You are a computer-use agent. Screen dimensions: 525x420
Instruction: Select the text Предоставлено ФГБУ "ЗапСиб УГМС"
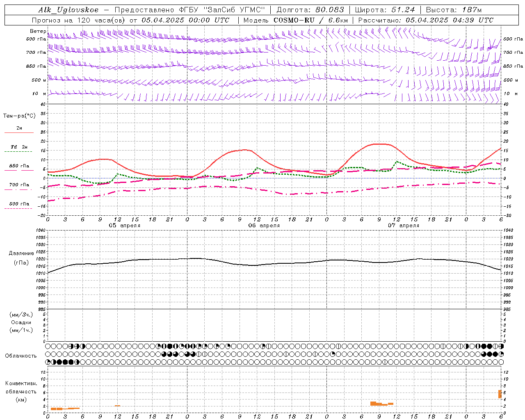(190, 10)
